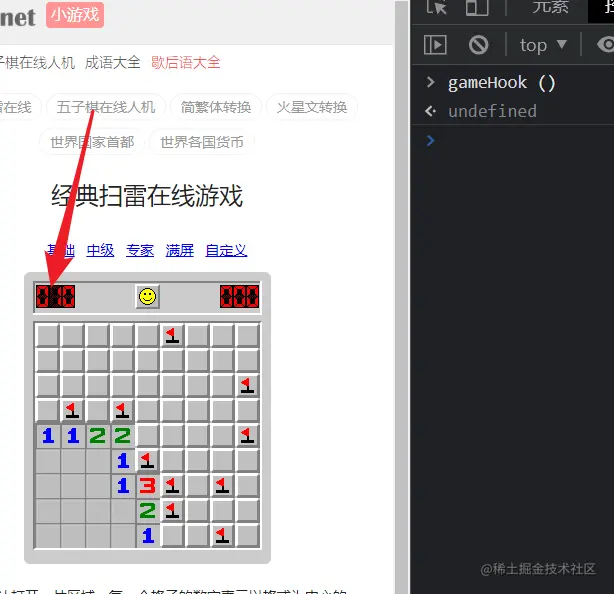Click the page vertical scrollbar
614x594 pixels.
click(x=401, y=298)
